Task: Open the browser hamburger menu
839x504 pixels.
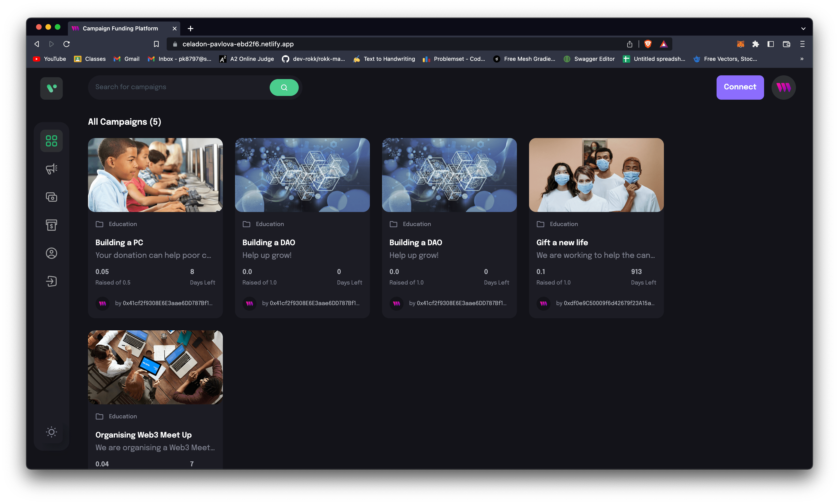Action: pyautogui.click(x=802, y=44)
